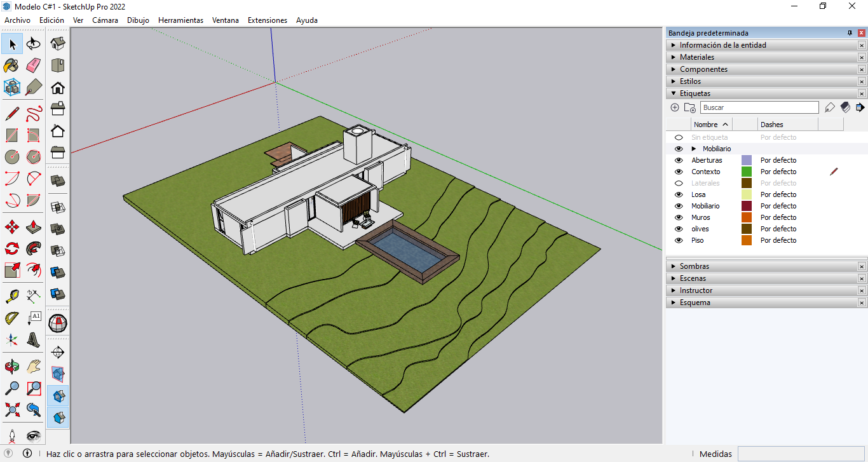This screenshot has width=868, height=462.
Task: Open the Cámara menu
Action: (x=105, y=20)
